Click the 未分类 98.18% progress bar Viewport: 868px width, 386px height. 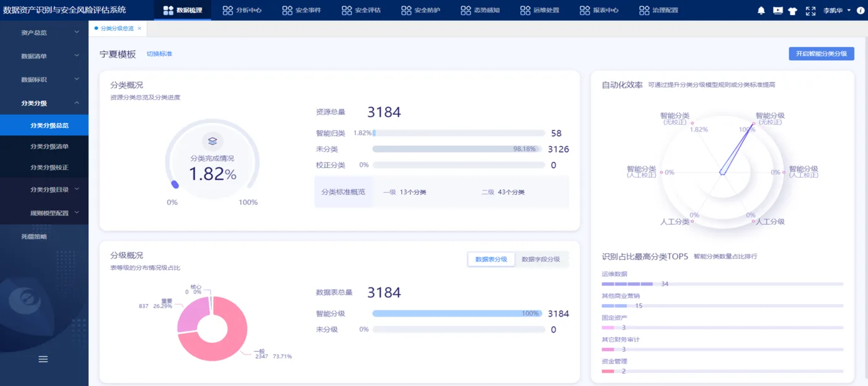[x=458, y=149]
